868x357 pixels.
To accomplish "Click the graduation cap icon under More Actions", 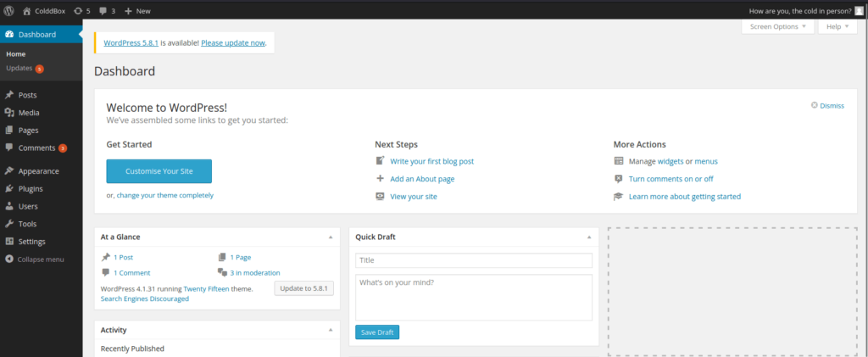I will (x=619, y=197).
